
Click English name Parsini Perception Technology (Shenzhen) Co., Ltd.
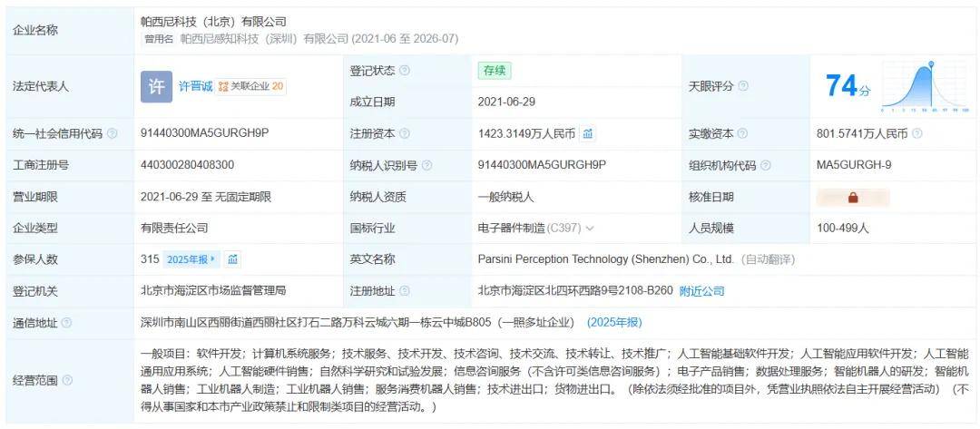[x=605, y=259]
